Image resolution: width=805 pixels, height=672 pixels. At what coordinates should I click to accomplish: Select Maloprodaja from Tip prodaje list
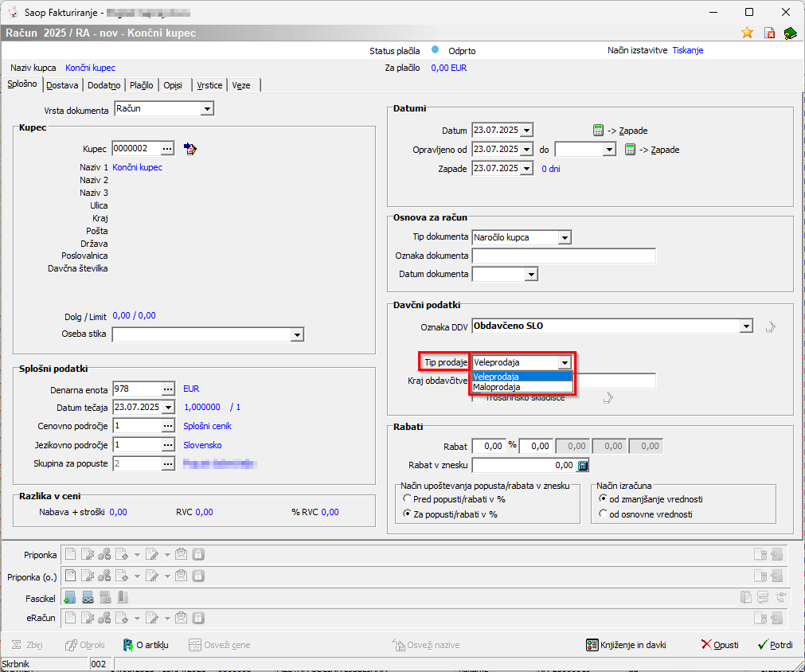pos(522,387)
